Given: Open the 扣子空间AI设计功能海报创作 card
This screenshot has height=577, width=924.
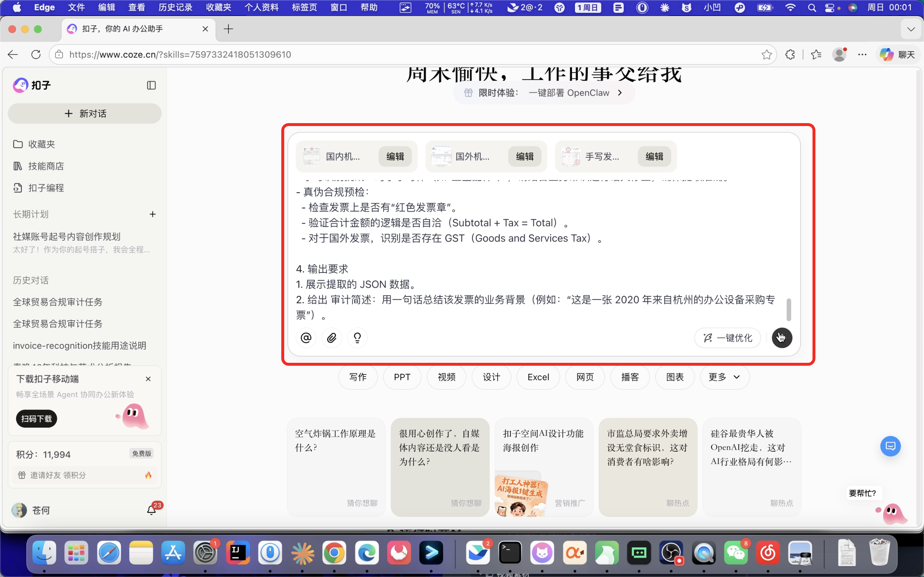Looking at the screenshot, I should click(x=544, y=467).
